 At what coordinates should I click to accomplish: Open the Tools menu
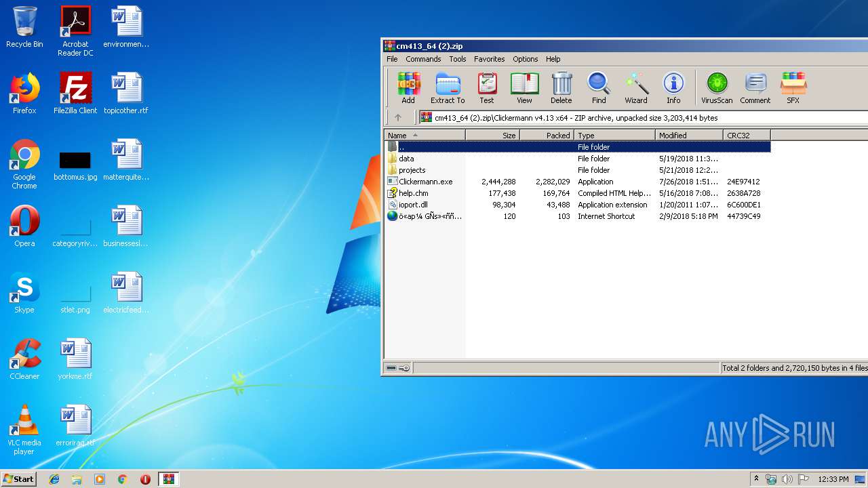point(458,59)
